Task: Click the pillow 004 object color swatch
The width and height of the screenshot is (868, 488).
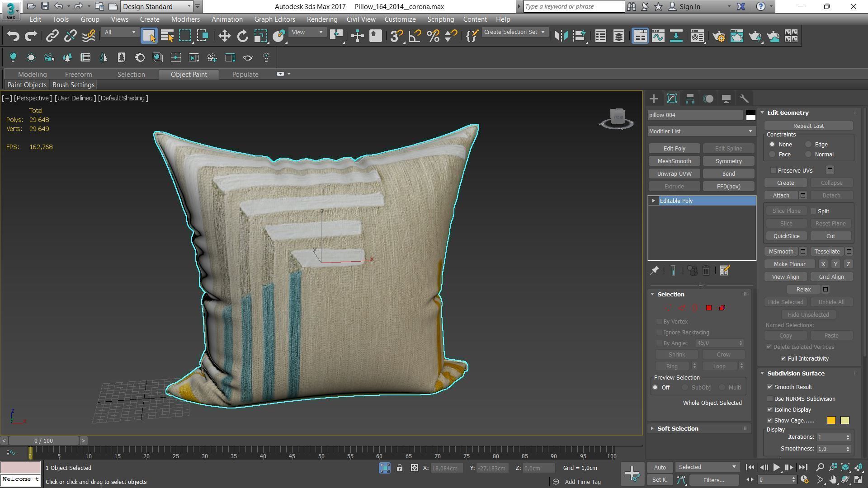Action: (x=750, y=115)
